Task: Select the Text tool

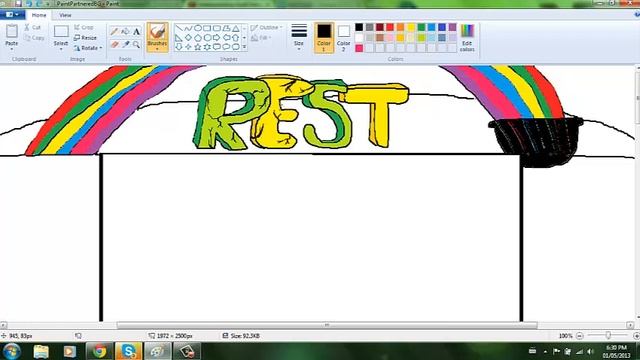Action: pos(136,31)
